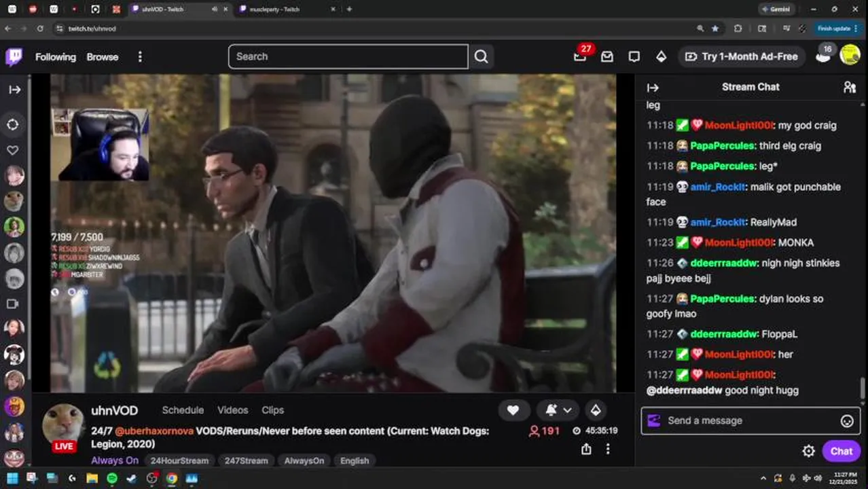Show hidden system tray icons chevron

point(763,478)
